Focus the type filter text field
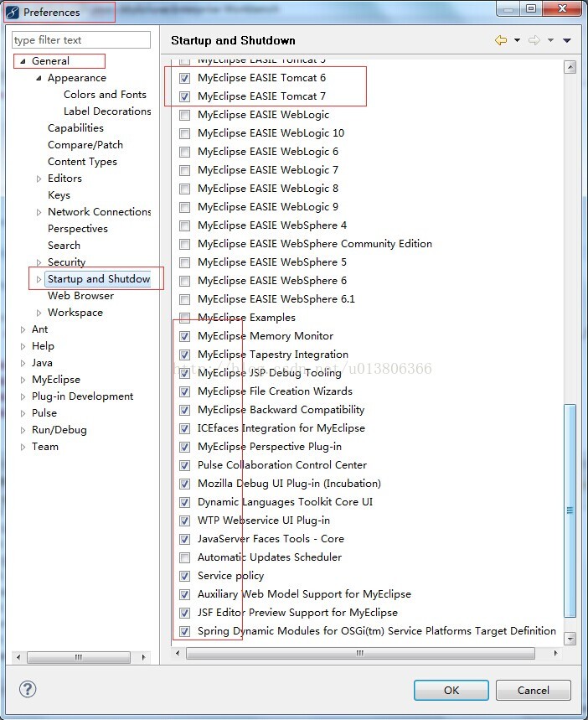The height and width of the screenshot is (720, 588). coord(81,40)
